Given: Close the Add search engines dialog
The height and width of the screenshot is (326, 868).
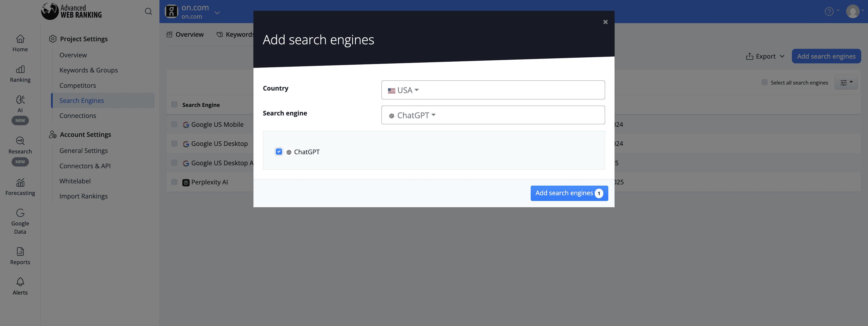Looking at the screenshot, I should pos(605,22).
